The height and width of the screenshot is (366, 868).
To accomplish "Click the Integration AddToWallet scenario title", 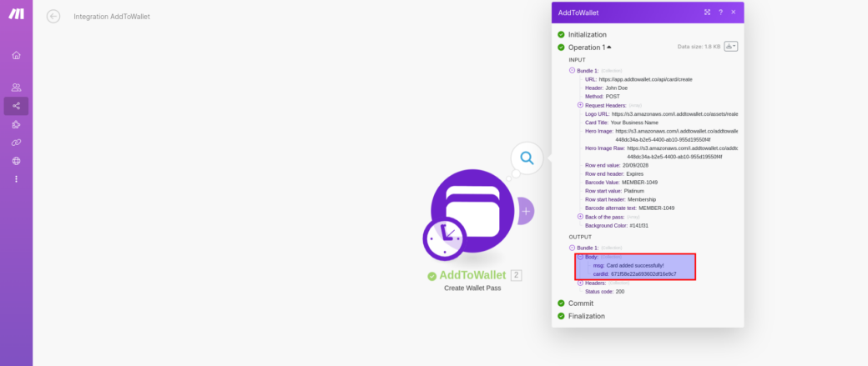I will [112, 17].
